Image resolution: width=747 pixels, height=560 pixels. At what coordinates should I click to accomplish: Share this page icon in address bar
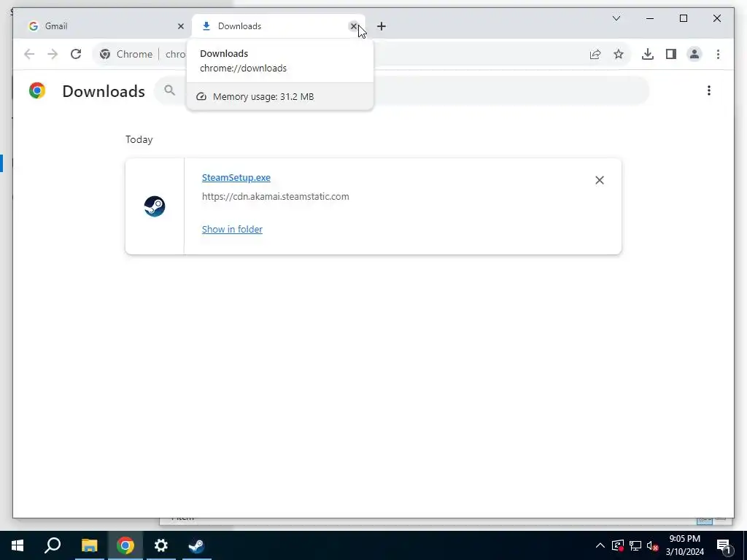point(595,54)
